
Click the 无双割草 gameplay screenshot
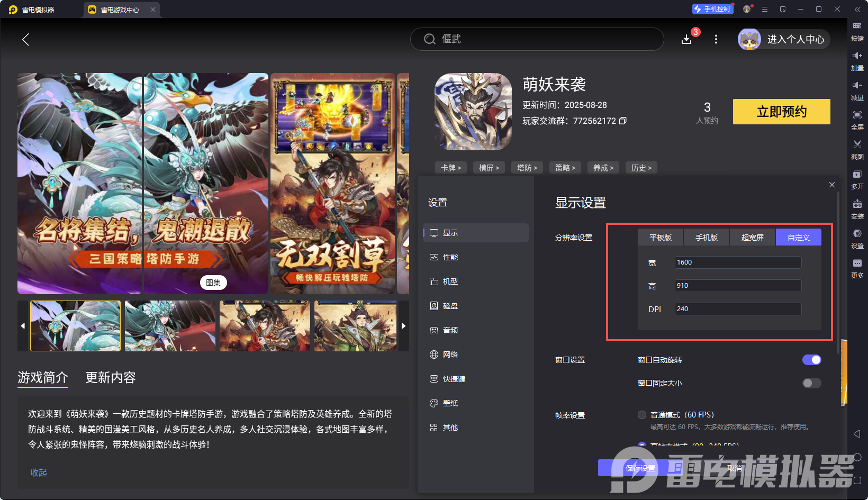point(332,184)
